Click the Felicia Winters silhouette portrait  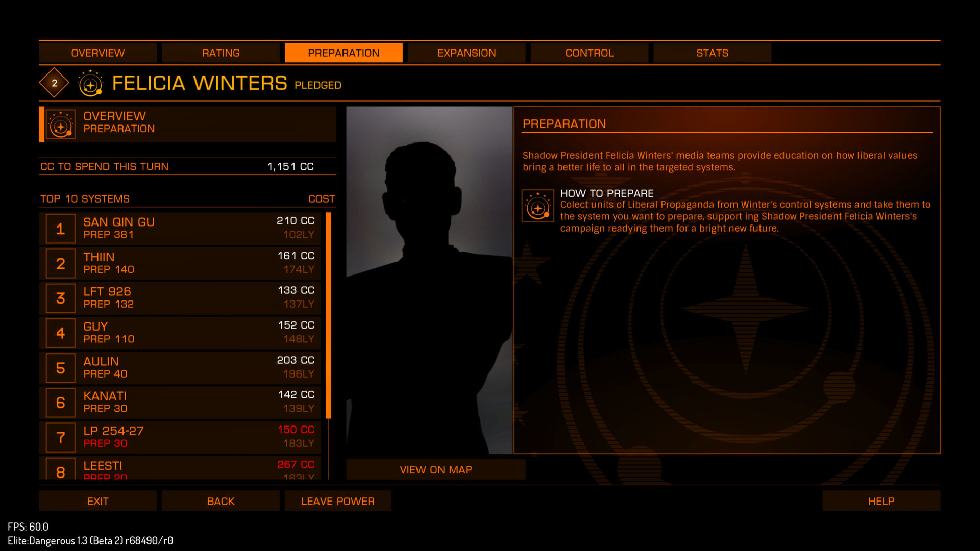coord(429,280)
